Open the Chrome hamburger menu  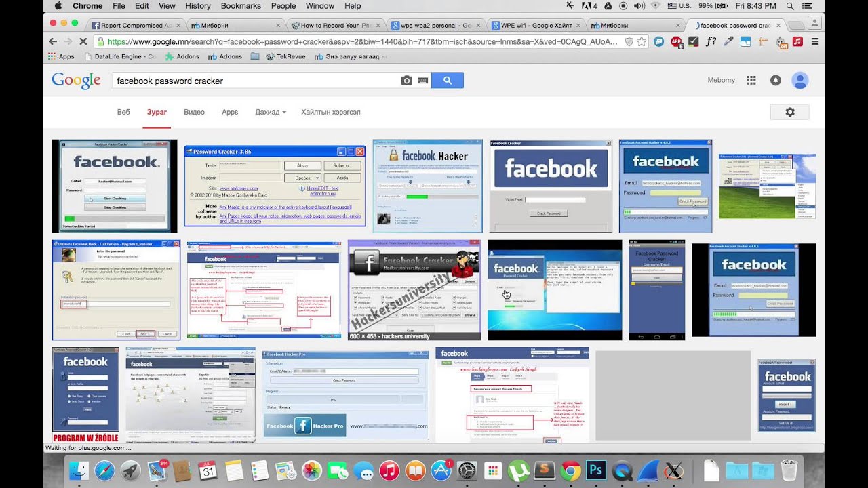click(814, 41)
